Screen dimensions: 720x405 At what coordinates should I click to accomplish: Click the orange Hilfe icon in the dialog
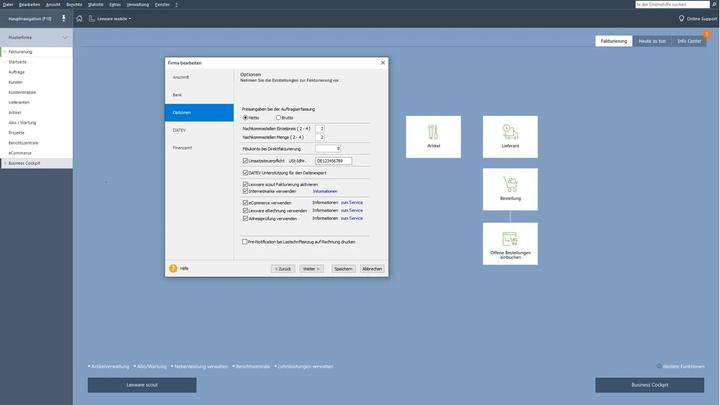tap(173, 269)
